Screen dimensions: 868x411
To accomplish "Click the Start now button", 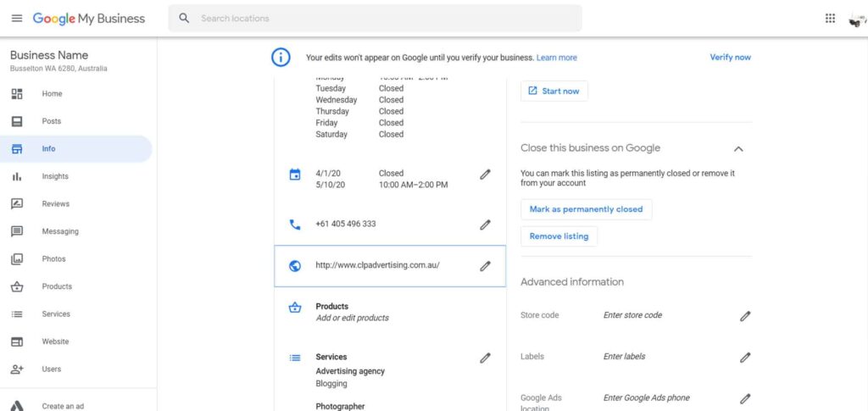I will 554,92.
